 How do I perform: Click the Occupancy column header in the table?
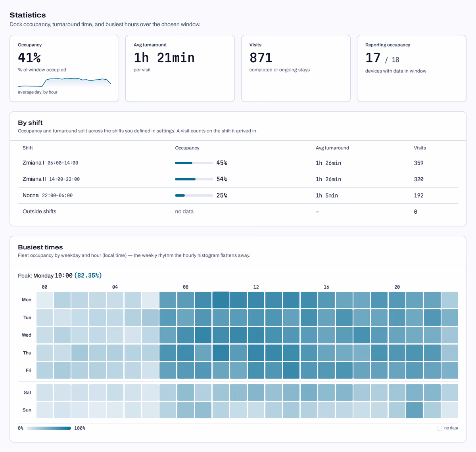[x=187, y=148]
